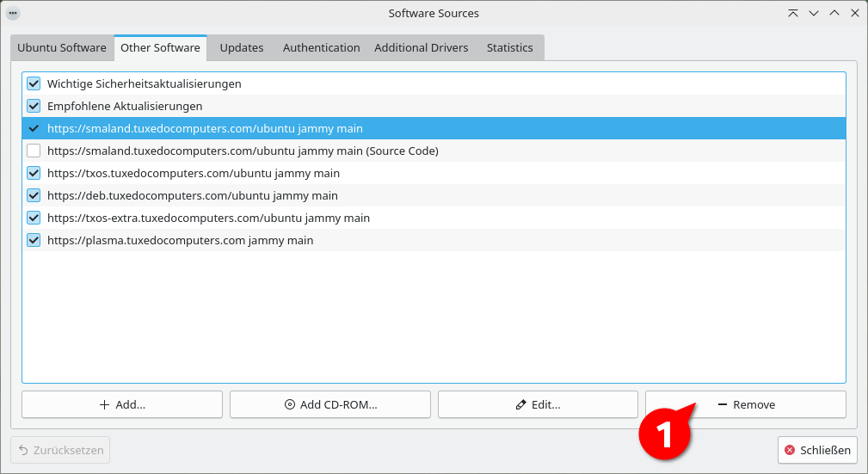This screenshot has height=474, width=868.
Task: Edit the selected repository
Action: [x=538, y=405]
